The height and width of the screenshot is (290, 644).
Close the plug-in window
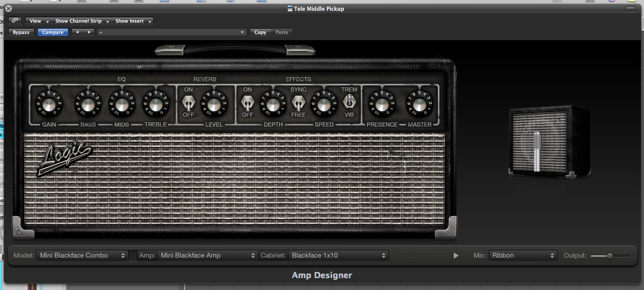coord(8,9)
